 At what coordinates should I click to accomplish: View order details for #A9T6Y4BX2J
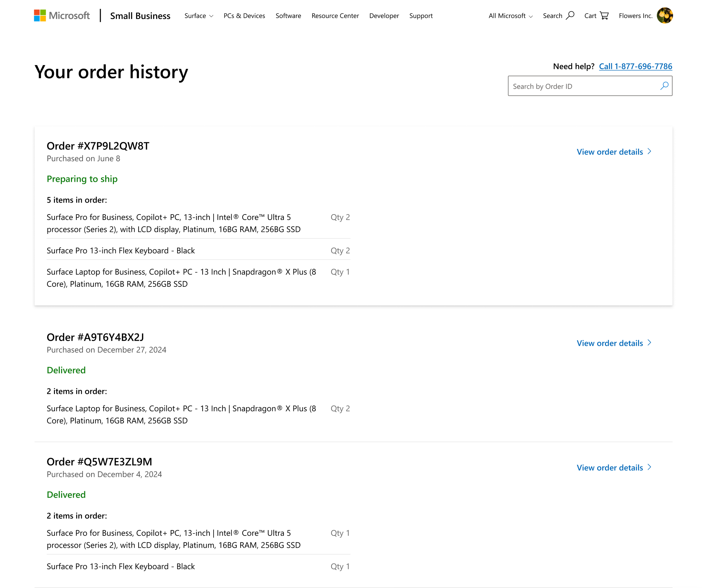pos(610,343)
